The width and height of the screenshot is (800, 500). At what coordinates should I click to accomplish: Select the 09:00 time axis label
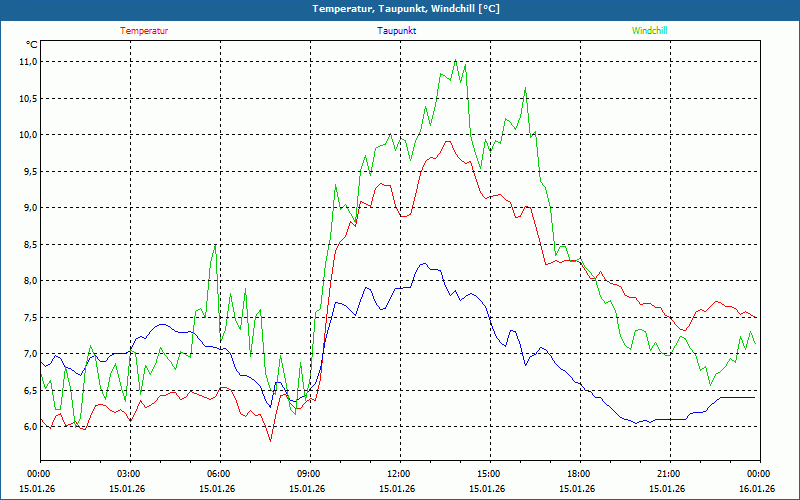point(308,474)
